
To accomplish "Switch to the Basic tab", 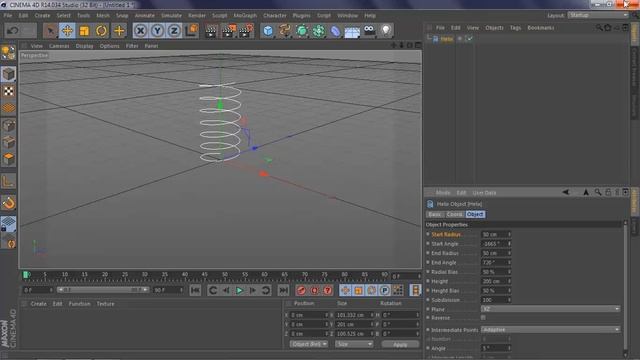I will (x=435, y=214).
